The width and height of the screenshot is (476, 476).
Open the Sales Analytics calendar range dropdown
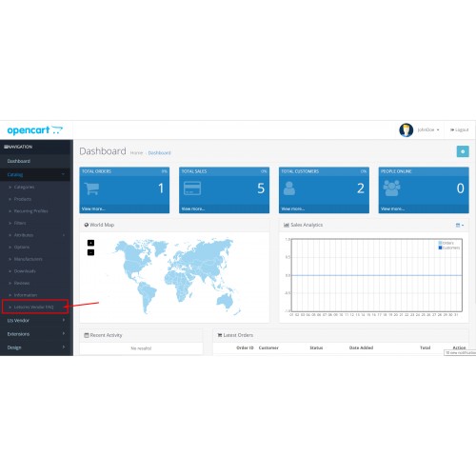coord(460,225)
